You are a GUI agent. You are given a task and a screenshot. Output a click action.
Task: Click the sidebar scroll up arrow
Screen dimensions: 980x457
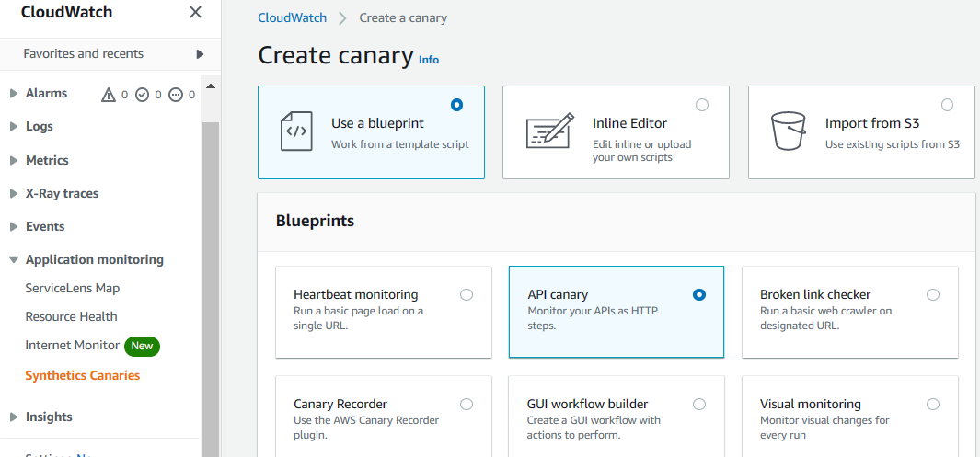[x=211, y=86]
